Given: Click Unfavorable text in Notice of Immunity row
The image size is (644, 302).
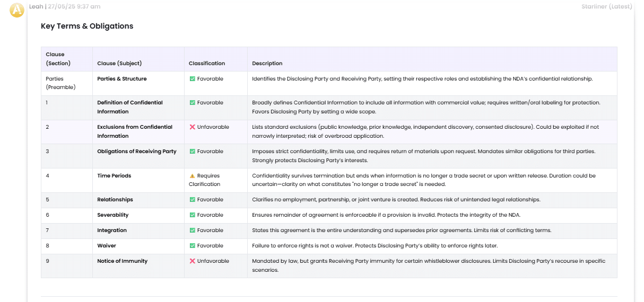Looking at the screenshot, I should click(213, 261).
